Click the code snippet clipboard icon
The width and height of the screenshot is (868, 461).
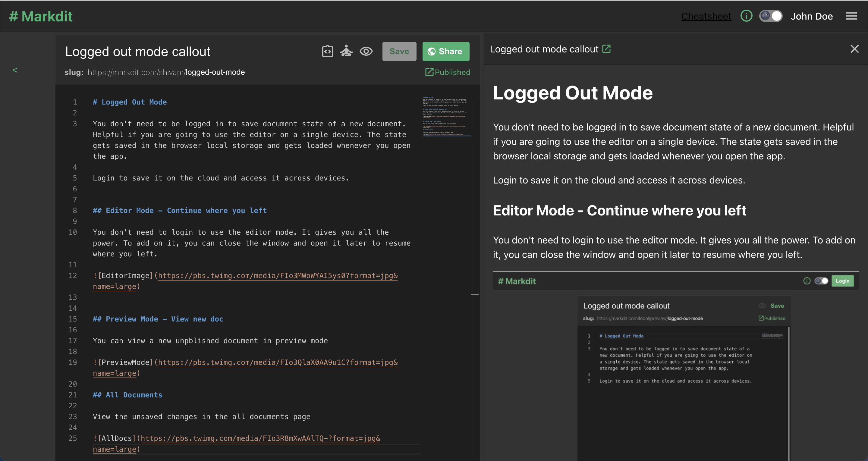327,51
